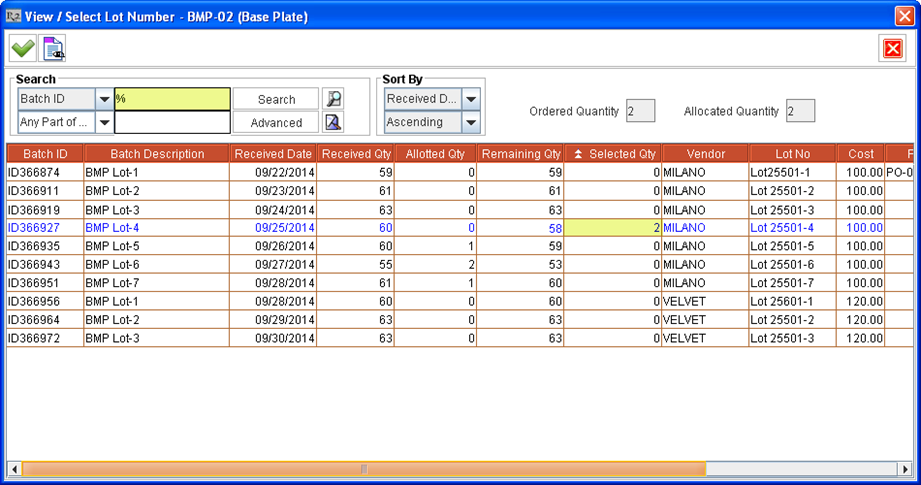Click the red X cancel icon
This screenshot has width=921, height=485.
(x=892, y=48)
